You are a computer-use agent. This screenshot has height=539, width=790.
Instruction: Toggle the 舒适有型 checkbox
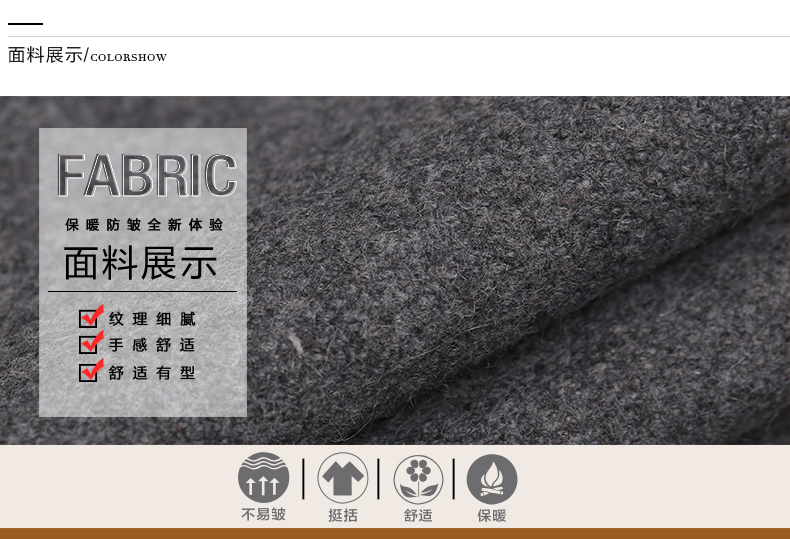point(90,372)
